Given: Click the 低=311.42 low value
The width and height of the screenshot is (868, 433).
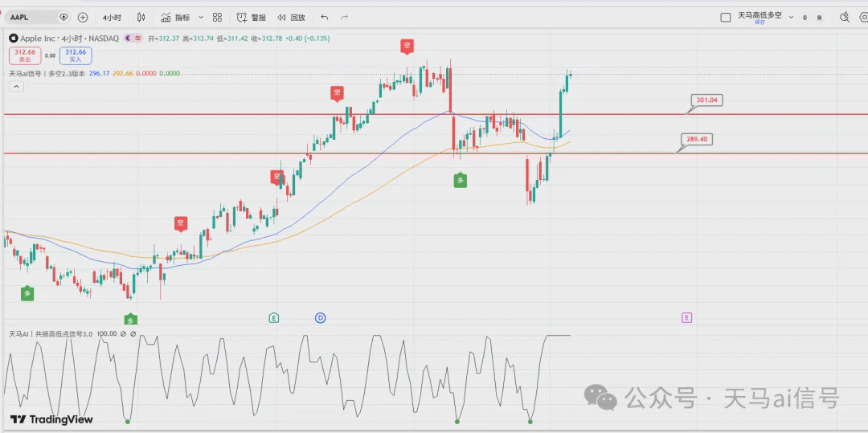Looking at the screenshot, I should [232, 38].
